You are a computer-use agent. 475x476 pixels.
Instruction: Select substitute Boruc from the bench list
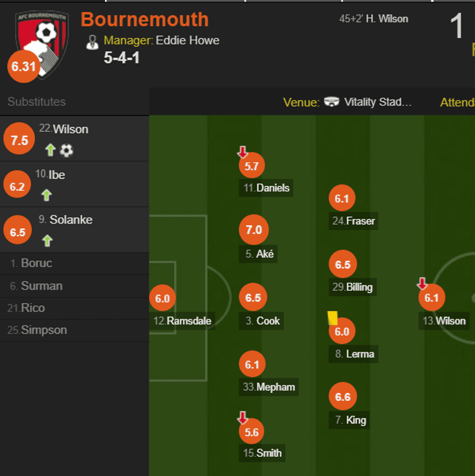pyautogui.click(x=36, y=263)
